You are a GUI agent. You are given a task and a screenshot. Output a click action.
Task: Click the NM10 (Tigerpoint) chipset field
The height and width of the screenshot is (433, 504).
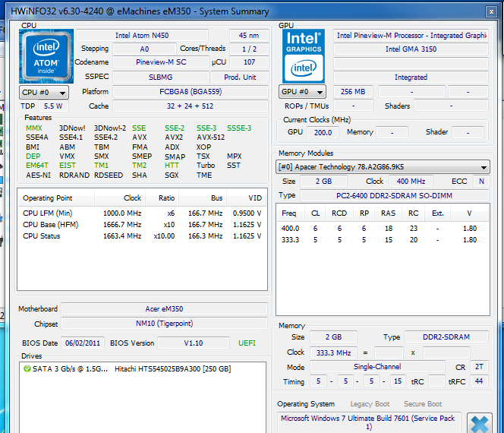164,324
